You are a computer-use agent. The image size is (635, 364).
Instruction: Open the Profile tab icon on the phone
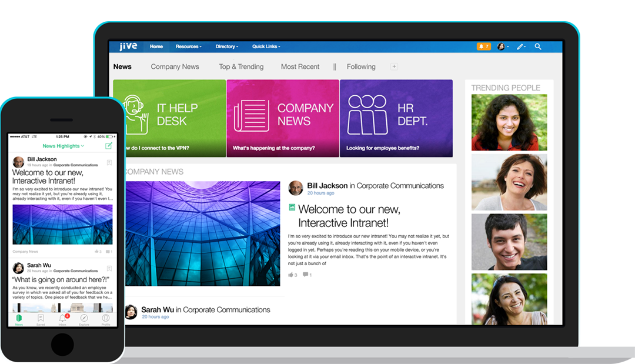click(106, 318)
